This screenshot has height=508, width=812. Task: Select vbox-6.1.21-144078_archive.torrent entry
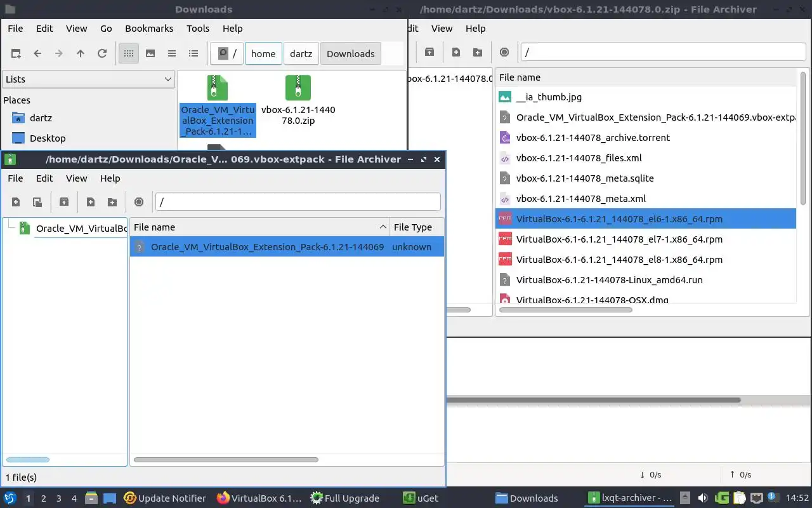point(646,138)
